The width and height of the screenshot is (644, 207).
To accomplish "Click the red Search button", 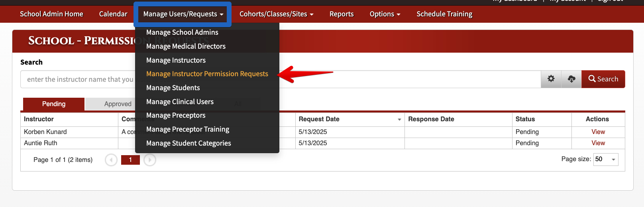I will coord(603,79).
